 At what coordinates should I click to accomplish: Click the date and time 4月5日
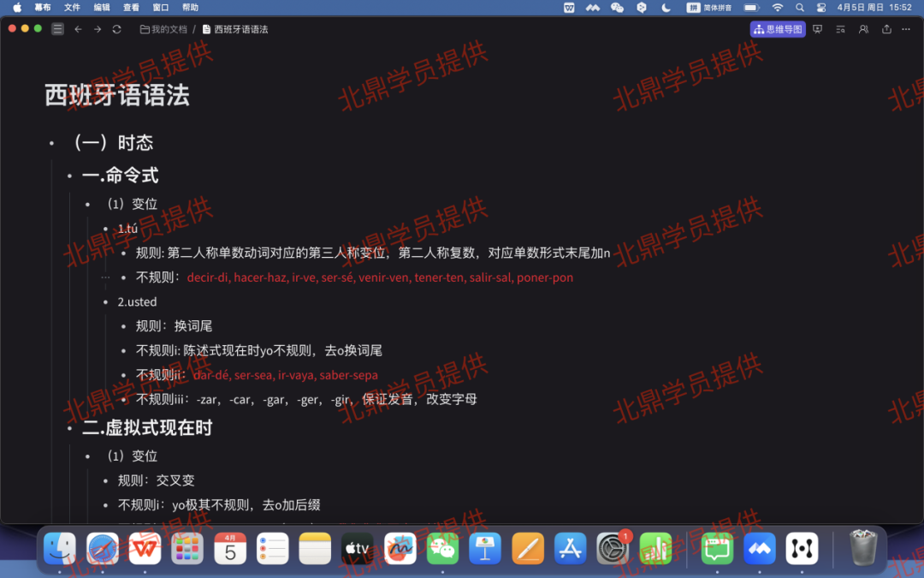(x=874, y=8)
